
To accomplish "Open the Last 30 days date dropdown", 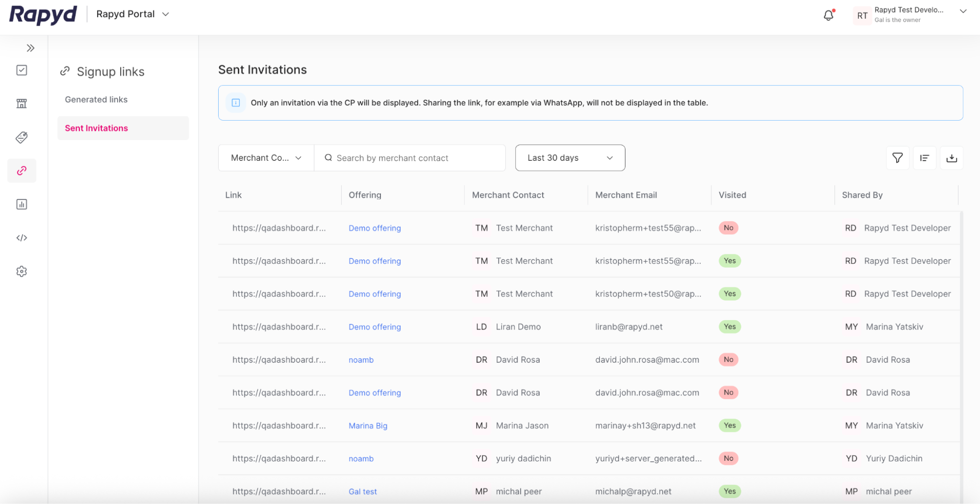I will 570,157.
